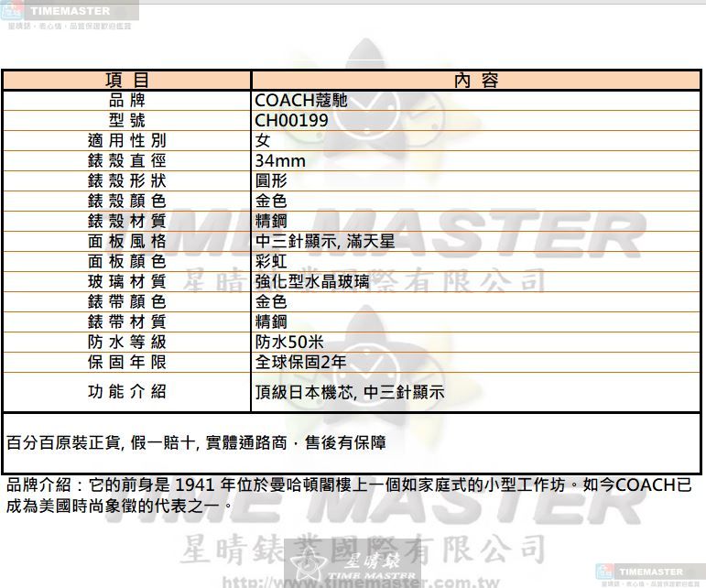This screenshot has width=706, height=588.
Task: Select the gender value '女'
Action: click(263, 140)
